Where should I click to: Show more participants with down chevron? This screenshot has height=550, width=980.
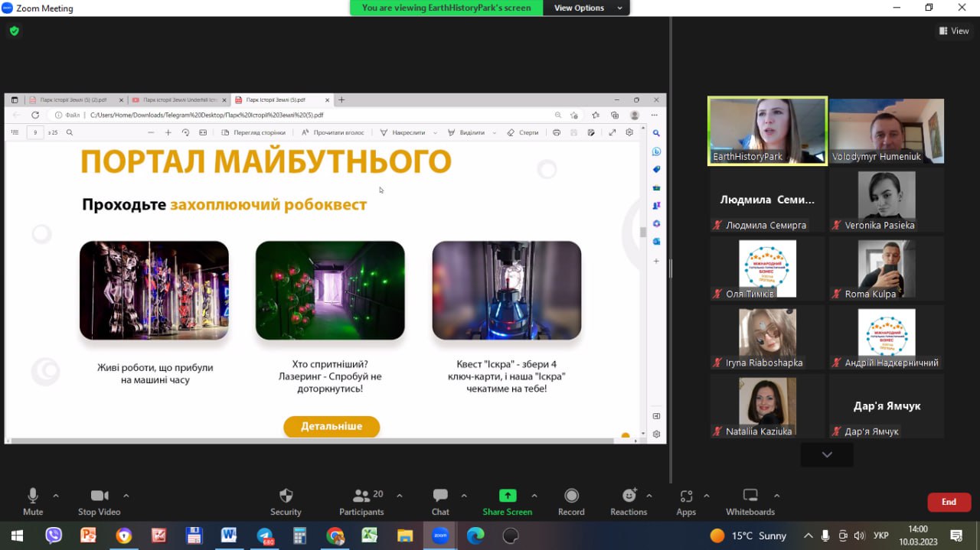point(827,454)
